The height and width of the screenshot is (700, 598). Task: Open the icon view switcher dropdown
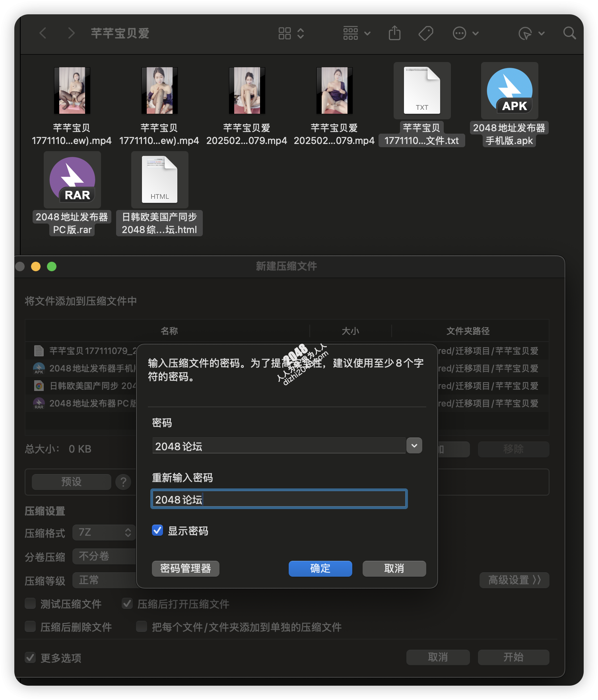291,33
